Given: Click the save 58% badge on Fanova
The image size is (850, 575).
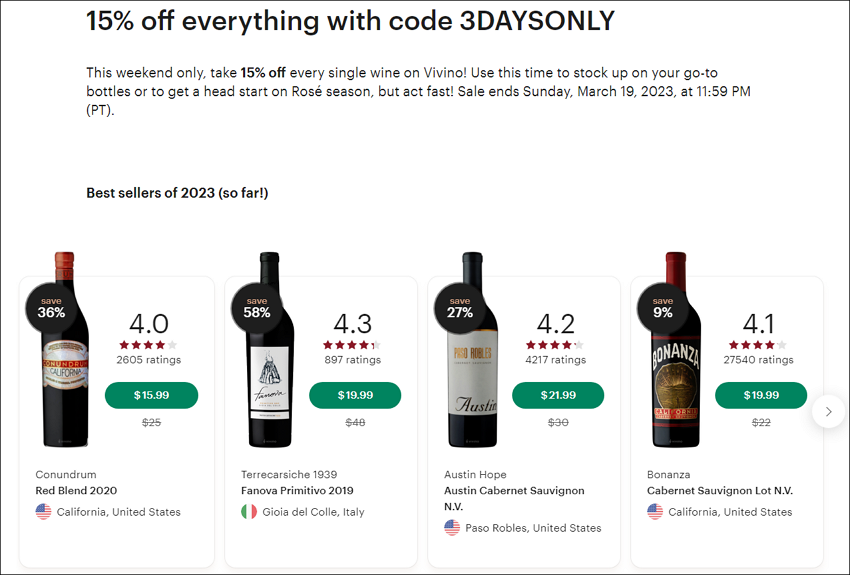Looking at the screenshot, I should coord(257,308).
